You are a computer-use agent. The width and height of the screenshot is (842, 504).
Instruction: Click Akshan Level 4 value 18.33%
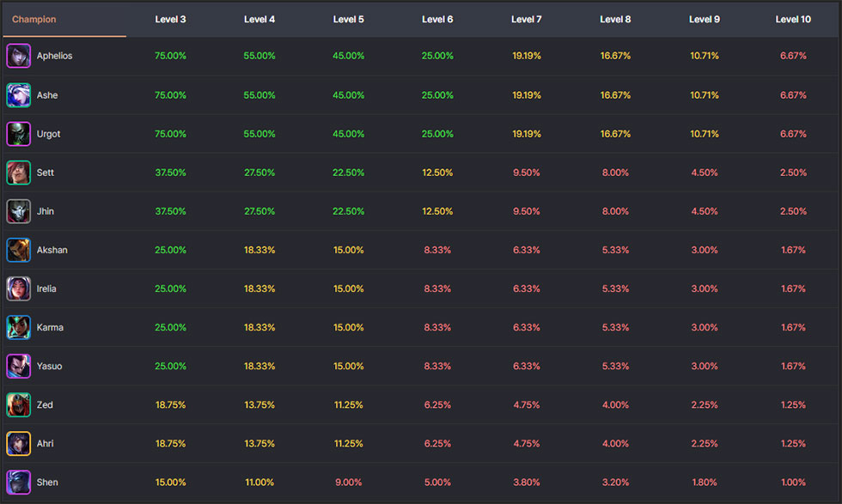[x=259, y=250]
